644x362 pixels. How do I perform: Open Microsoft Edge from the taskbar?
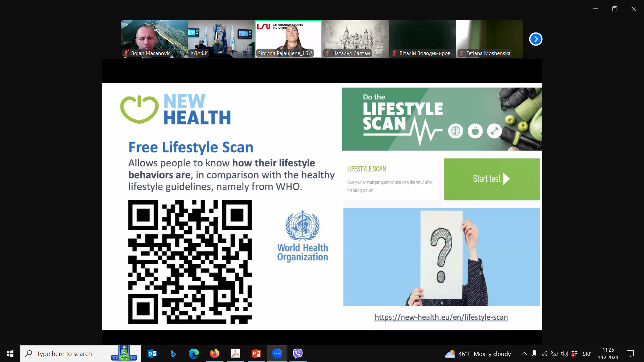pos(194,354)
